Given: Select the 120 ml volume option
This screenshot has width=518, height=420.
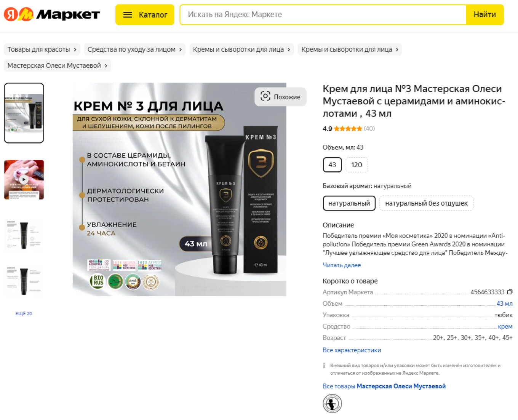Looking at the screenshot, I should pyautogui.click(x=357, y=165).
